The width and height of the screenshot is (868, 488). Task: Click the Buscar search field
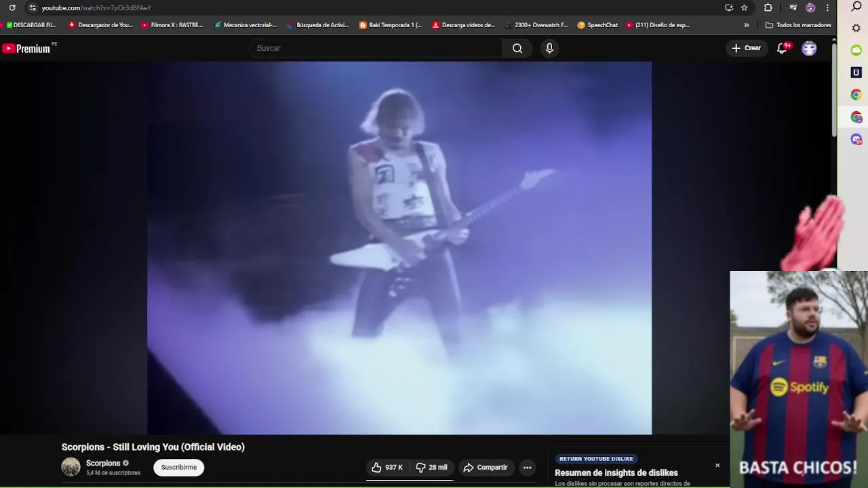(x=376, y=48)
